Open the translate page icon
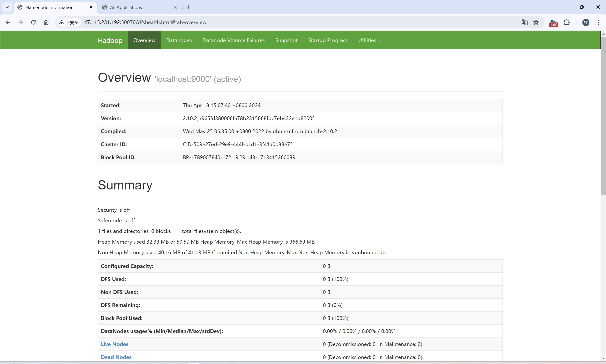The height and width of the screenshot is (364, 606). click(525, 22)
